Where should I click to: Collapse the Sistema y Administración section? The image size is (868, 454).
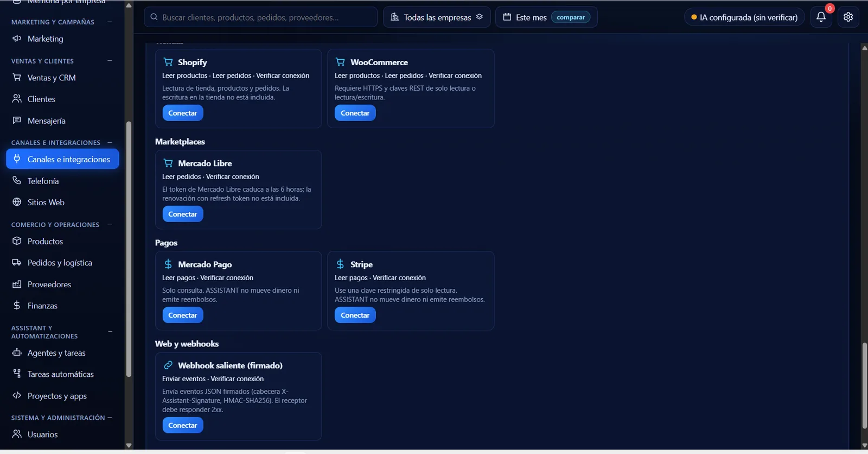tap(110, 418)
